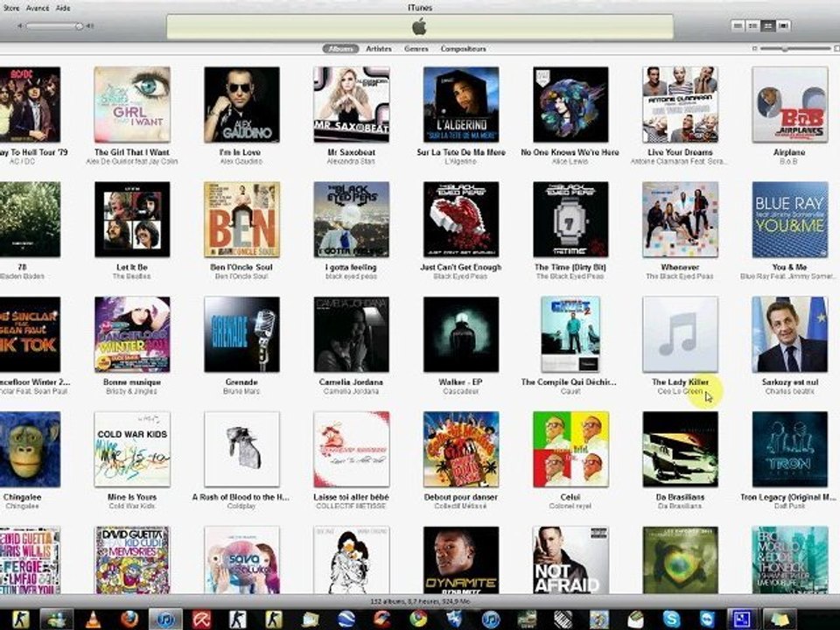Switch to Cover Flow view button
Viewport: 840px width, 630px height.
click(x=783, y=25)
